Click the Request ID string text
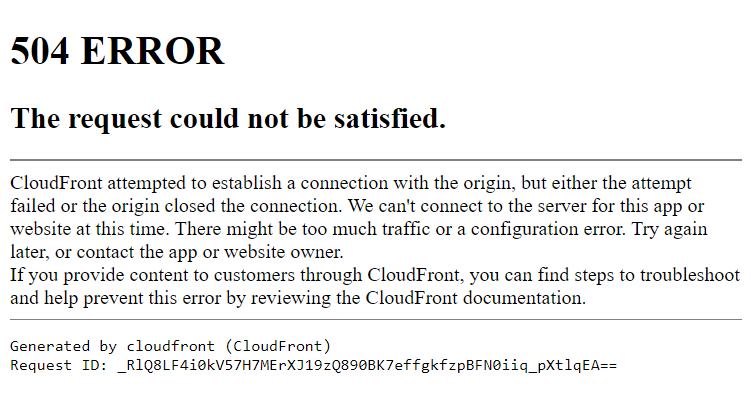The height and width of the screenshot is (407, 751). [367, 365]
